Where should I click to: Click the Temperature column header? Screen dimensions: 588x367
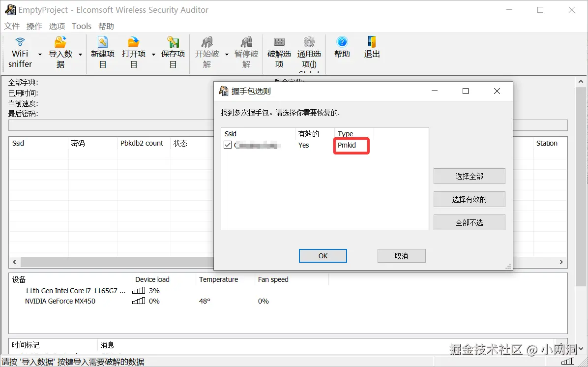click(x=225, y=279)
